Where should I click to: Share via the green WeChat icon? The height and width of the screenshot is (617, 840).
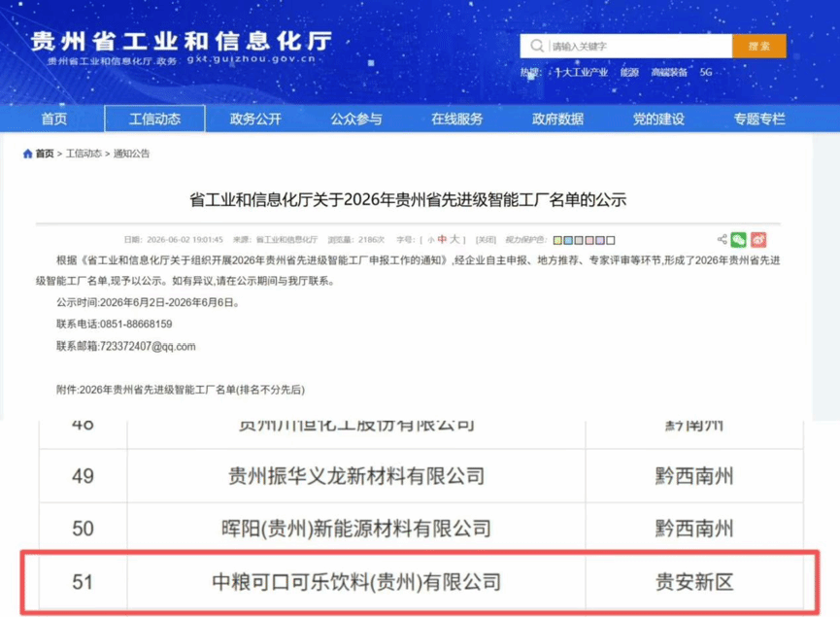point(739,240)
